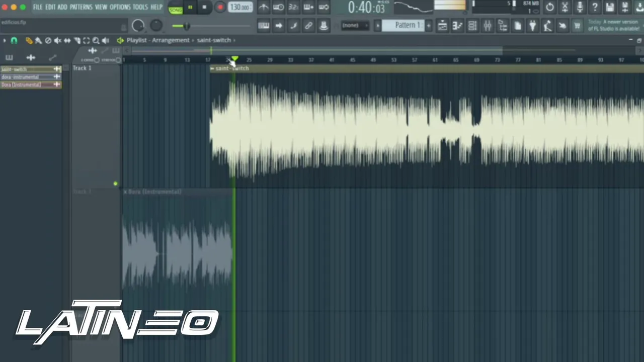
Task: Open the shop cart icon
Action: (577, 26)
